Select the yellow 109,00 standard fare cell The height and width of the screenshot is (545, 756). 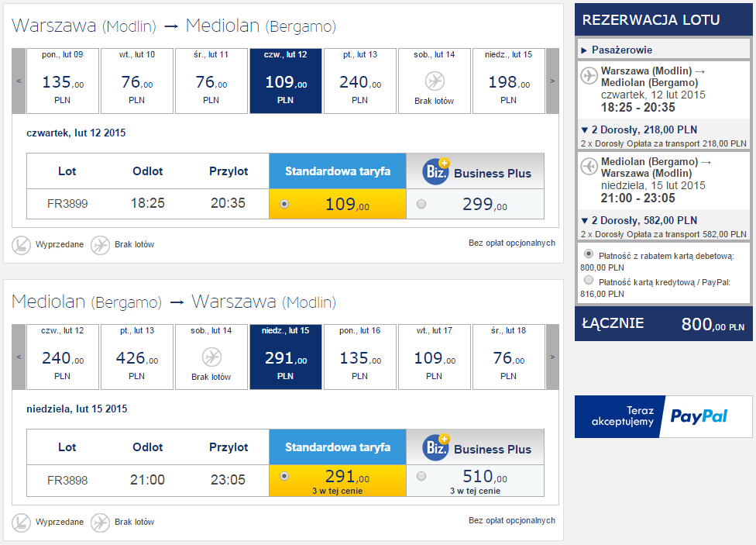point(338,204)
